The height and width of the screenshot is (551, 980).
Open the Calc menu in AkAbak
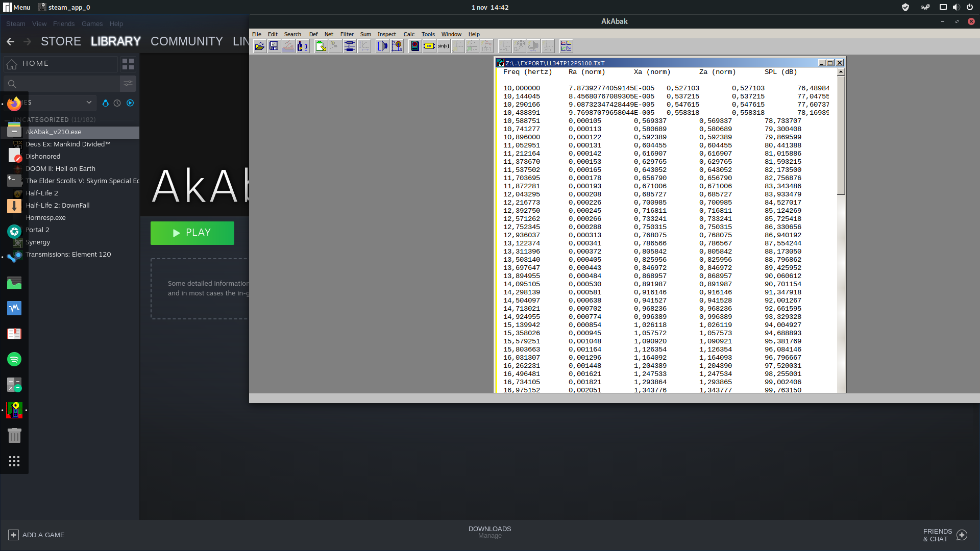coord(409,35)
